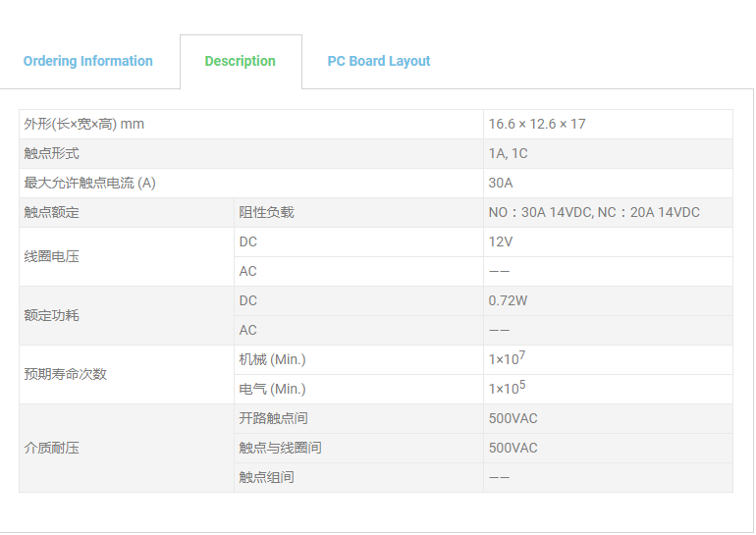The height and width of the screenshot is (535, 756).
Task: Select the 机械 (Min.) cell
Action: click(x=272, y=359)
